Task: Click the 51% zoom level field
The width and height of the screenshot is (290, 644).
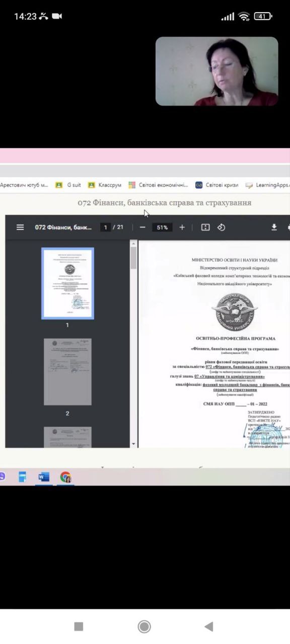Action: (162, 227)
